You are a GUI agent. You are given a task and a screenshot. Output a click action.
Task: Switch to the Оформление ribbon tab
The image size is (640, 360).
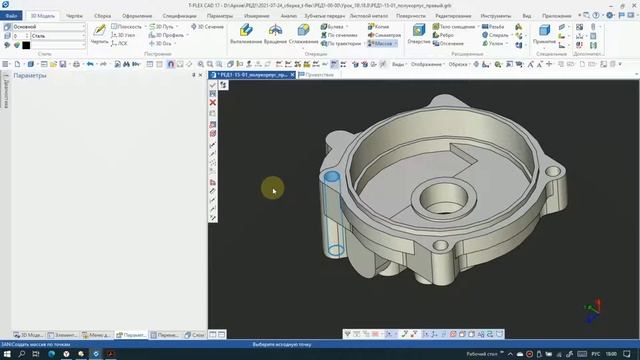137,16
